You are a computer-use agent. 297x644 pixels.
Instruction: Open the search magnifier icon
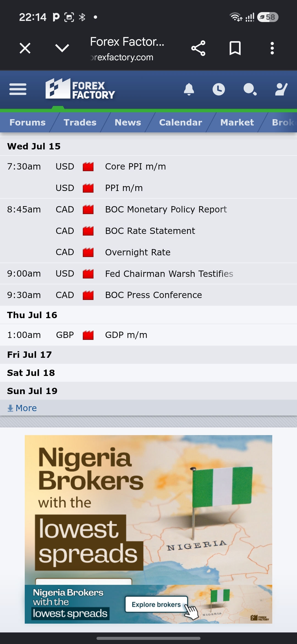(x=250, y=89)
